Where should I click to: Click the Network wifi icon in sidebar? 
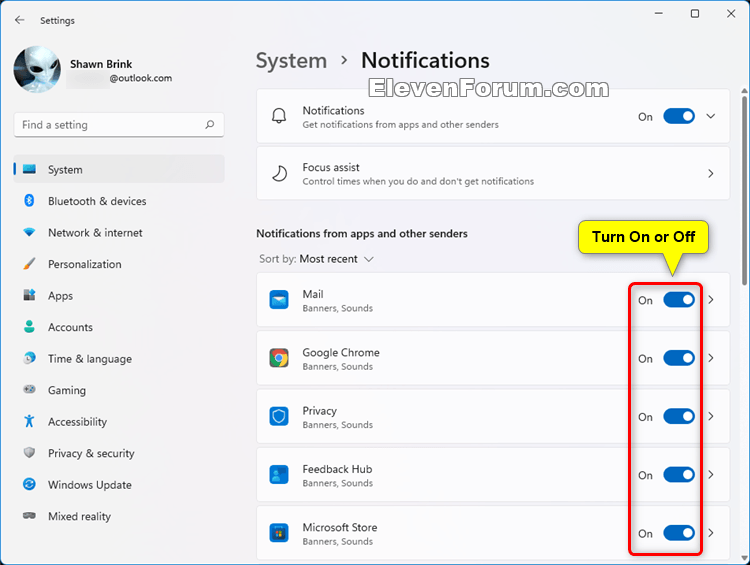pyautogui.click(x=29, y=233)
